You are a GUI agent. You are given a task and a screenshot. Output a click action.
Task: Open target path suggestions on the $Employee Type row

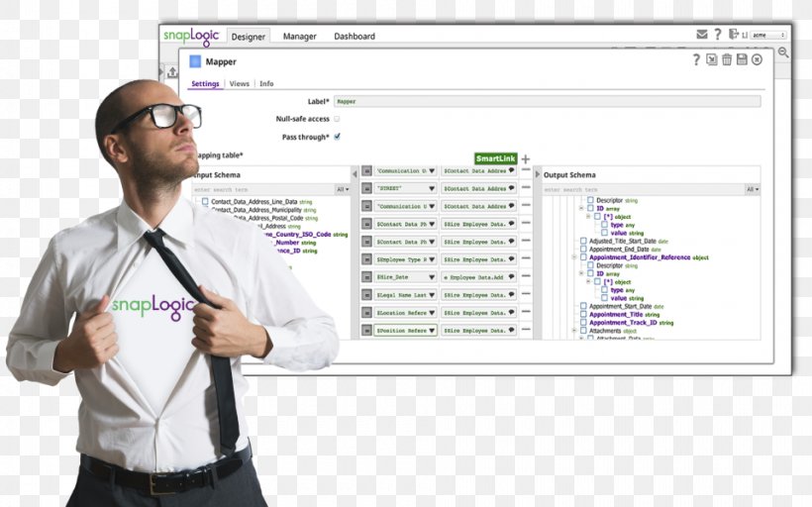pos(512,258)
